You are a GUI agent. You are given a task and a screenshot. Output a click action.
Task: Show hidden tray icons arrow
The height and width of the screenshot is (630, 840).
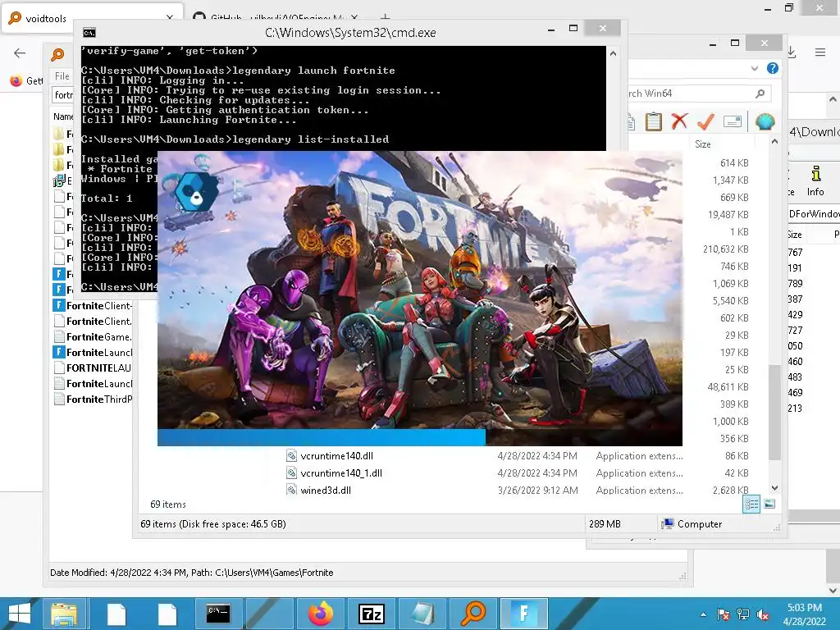703,614
